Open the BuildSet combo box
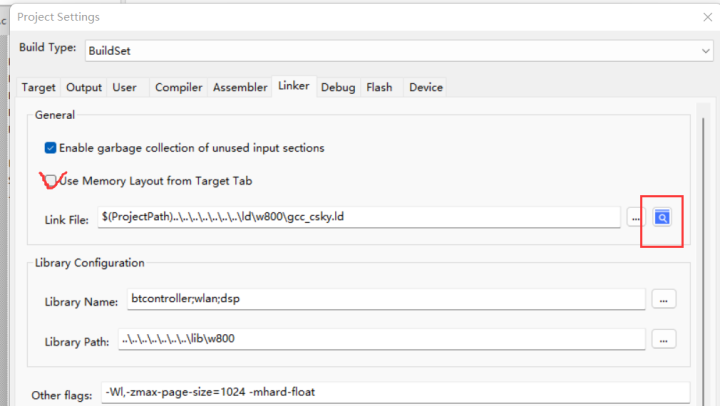Viewport: 720px width, 406px height. (399, 51)
